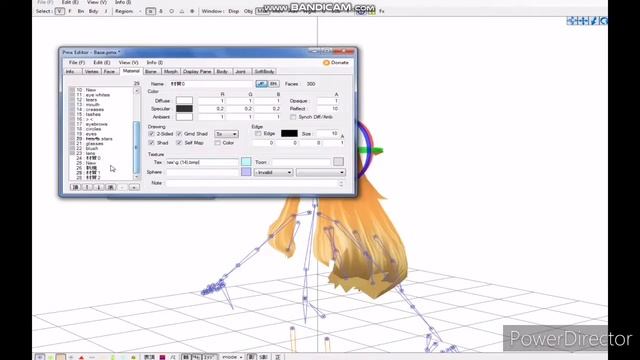Screen dimensions: 640x360
Task: Open the Diffuse color swatch
Action: pyautogui.click(x=184, y=100)
